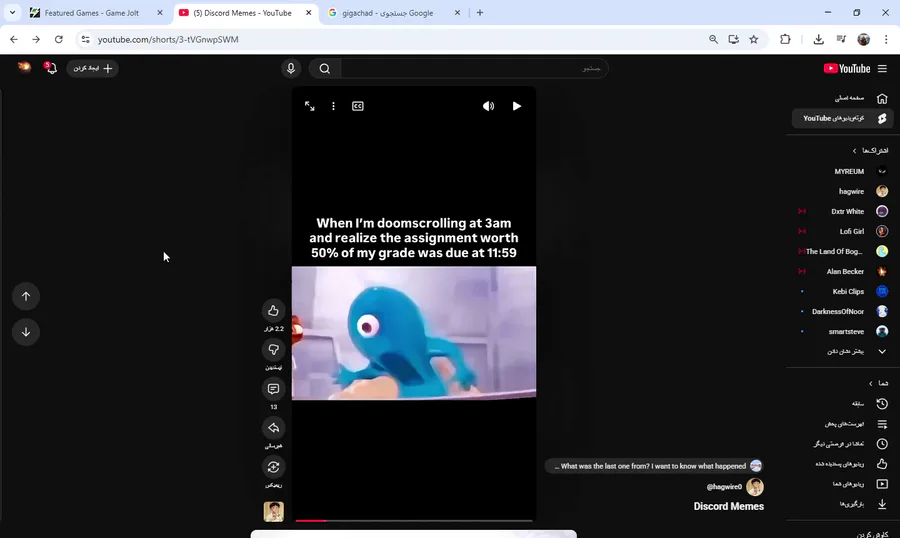Open the channel sound thumbnail below remix
Screen dimensions: 900x538
(x=273, y=511)
